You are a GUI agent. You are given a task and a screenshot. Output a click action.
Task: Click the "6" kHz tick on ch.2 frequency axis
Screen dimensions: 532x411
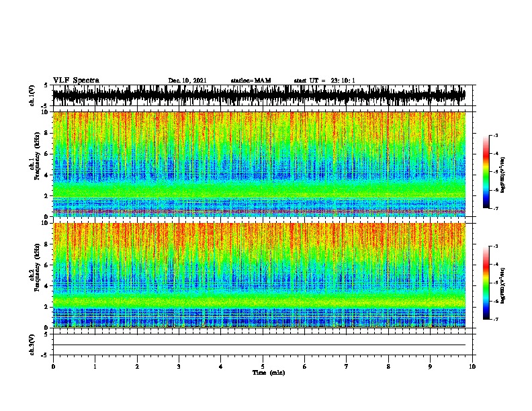point(47,265)
